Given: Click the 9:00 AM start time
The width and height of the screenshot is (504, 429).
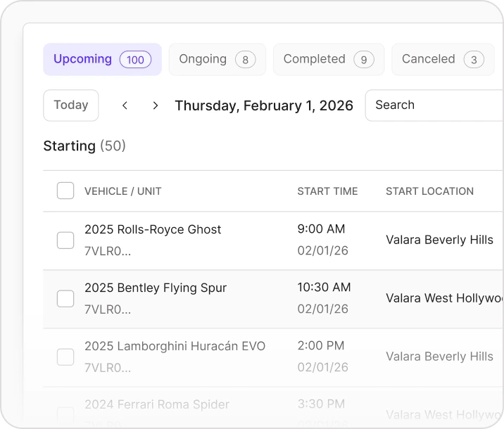Looking at the screenshot, I should tap(321, 229).
